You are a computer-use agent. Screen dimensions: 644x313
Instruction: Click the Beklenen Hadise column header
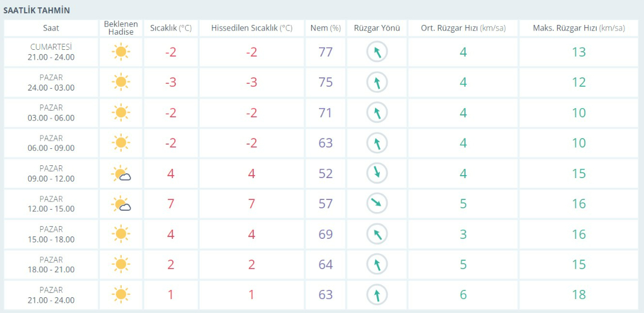pyautogui.click(x=121, y=28)
